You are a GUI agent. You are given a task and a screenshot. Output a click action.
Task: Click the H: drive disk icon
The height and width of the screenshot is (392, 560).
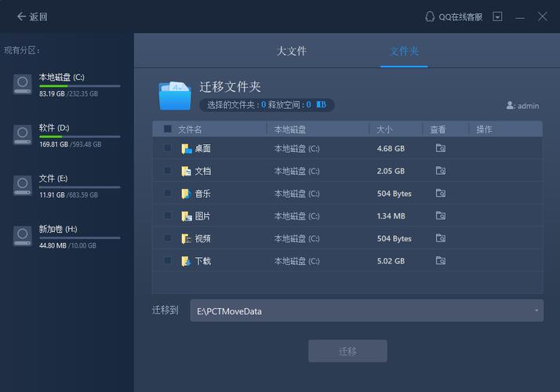(23, 236)
